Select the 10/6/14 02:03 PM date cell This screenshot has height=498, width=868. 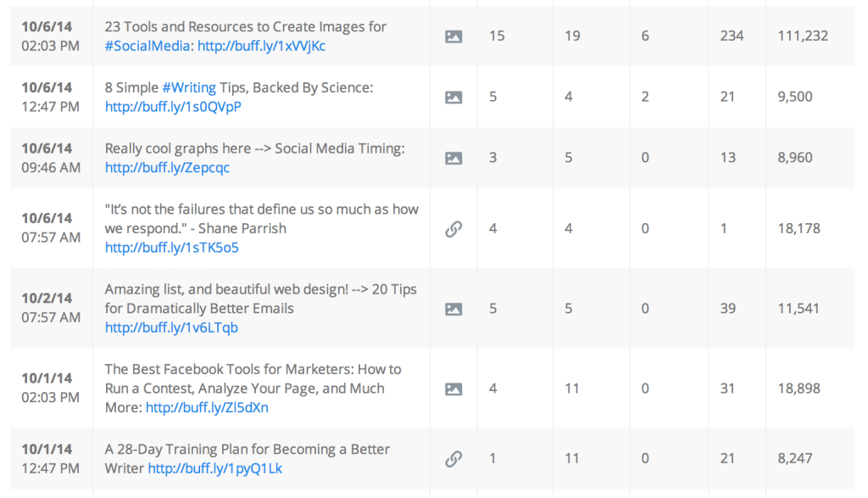click(x=50, y=36)
